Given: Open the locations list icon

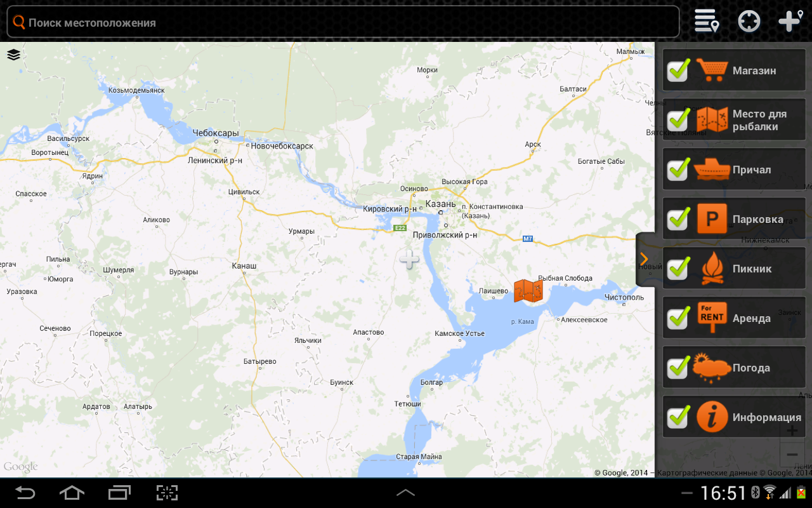Looking at the screenshot, I should (706, 21).
